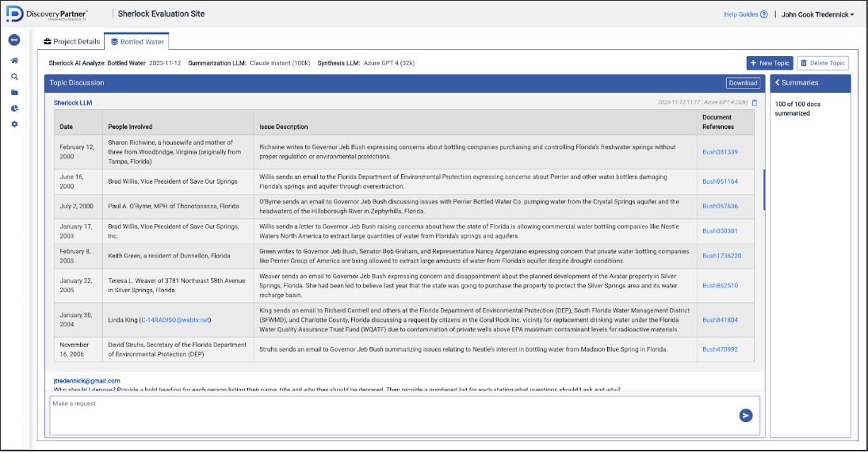Click the New Topic button
The width and height of the screenshot is (868, 453).
click(769, 63)
